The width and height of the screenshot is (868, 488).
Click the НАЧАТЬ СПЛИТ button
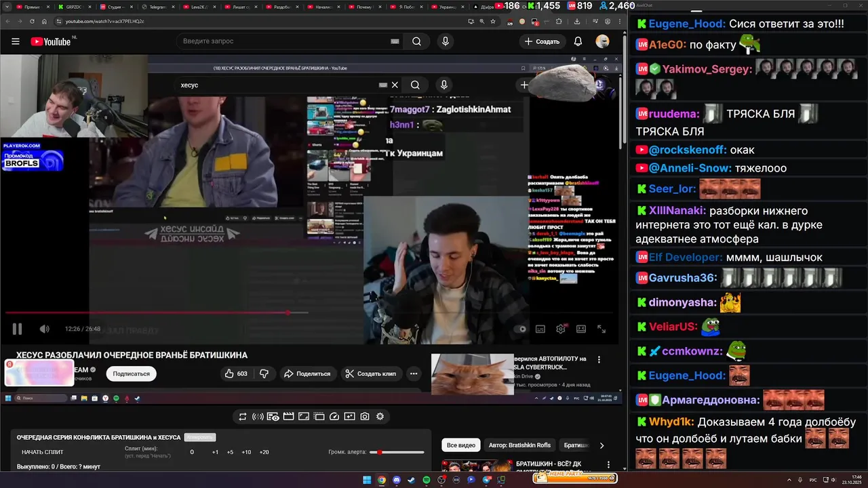click(42, 452)
